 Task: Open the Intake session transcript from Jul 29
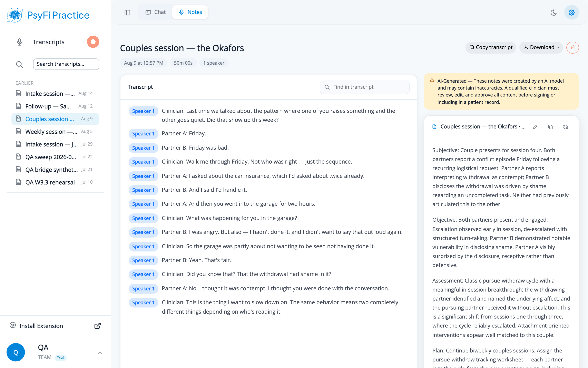[55, 144]
